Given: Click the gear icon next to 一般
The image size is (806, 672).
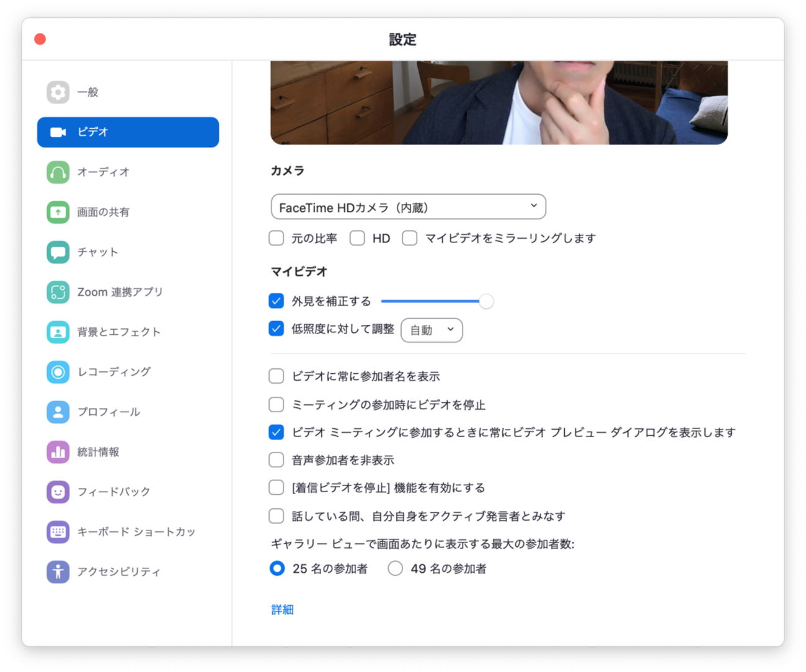Looking at the screenshot, I should 58,92.
